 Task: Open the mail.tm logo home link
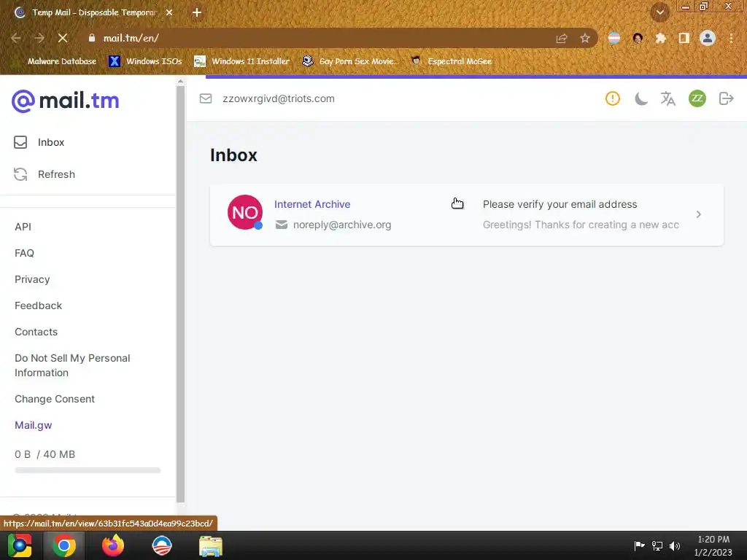click(65, 101)
